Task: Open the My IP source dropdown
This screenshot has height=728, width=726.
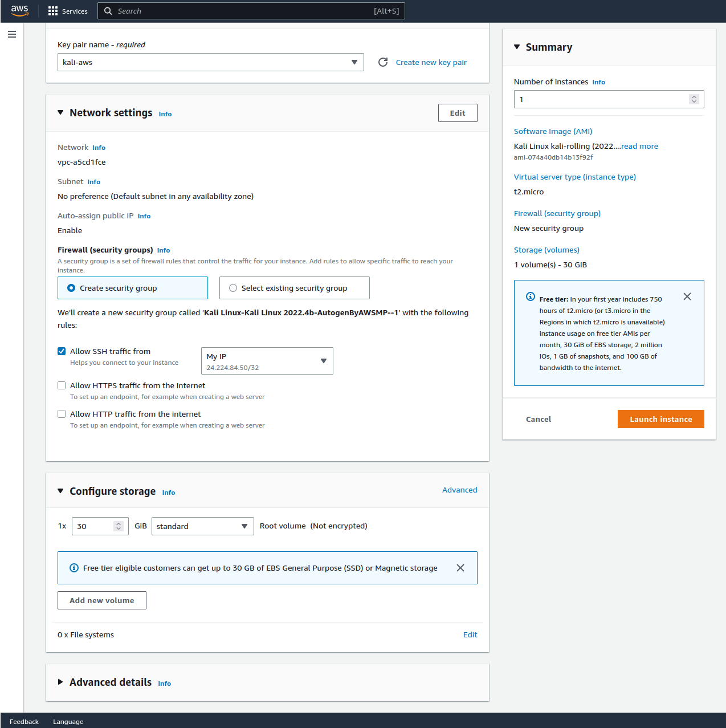Action: tap(267, 361)
